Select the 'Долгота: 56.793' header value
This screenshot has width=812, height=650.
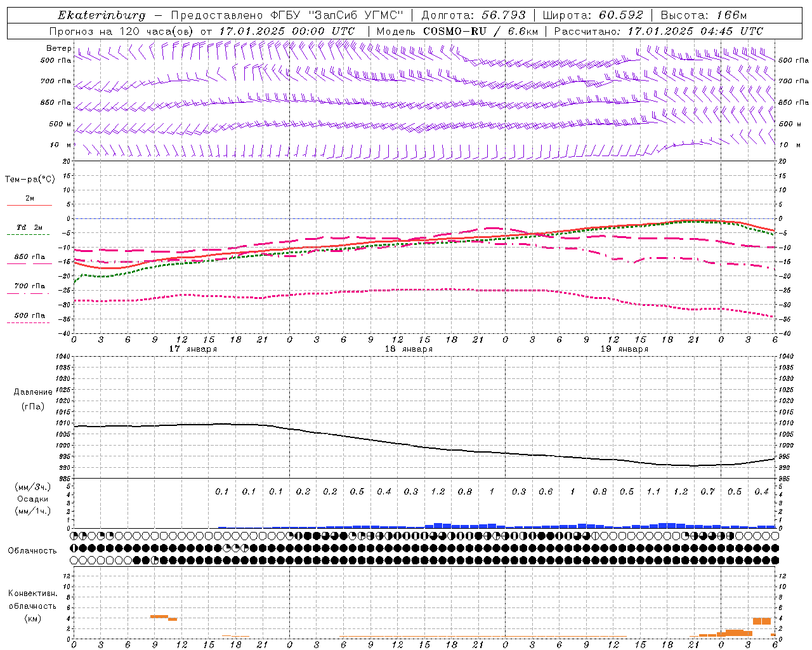click(x=473, y=15)
